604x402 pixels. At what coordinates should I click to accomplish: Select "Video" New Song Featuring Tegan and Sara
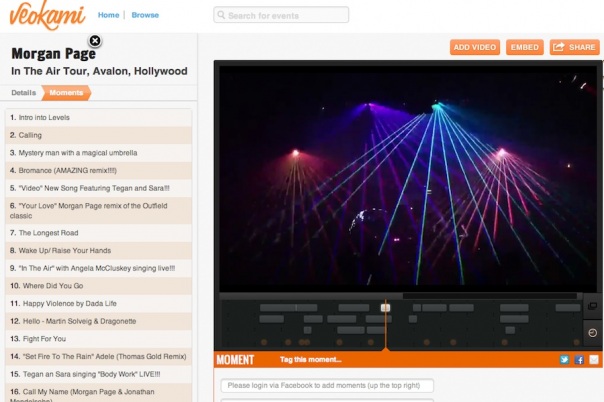point(99,188)
